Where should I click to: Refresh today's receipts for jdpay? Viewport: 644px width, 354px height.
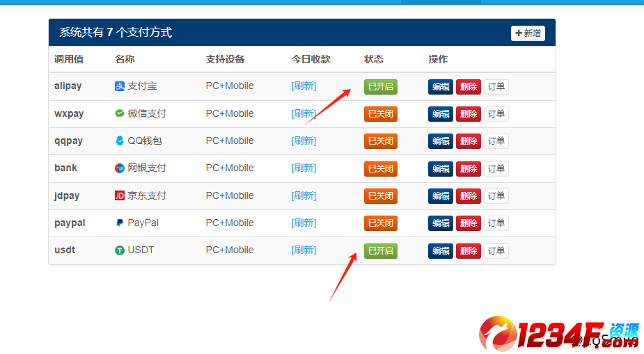(x=304, y=195)
